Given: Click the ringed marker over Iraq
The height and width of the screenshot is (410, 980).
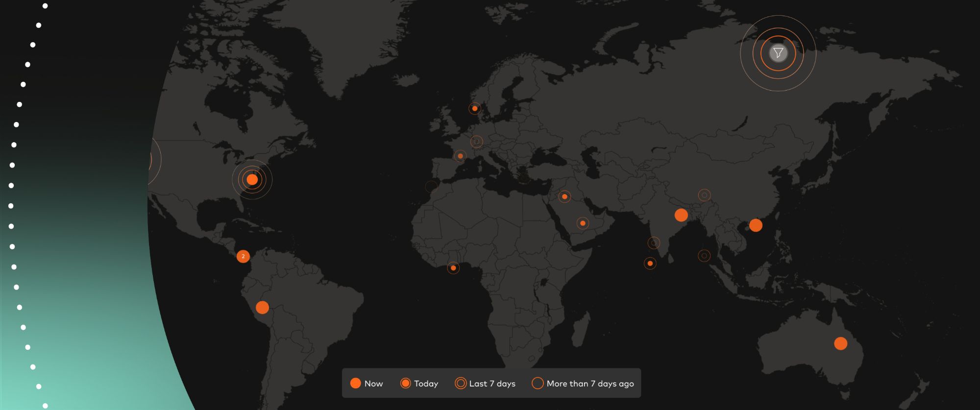Looking at the screenshot, I should coord(564,196).
